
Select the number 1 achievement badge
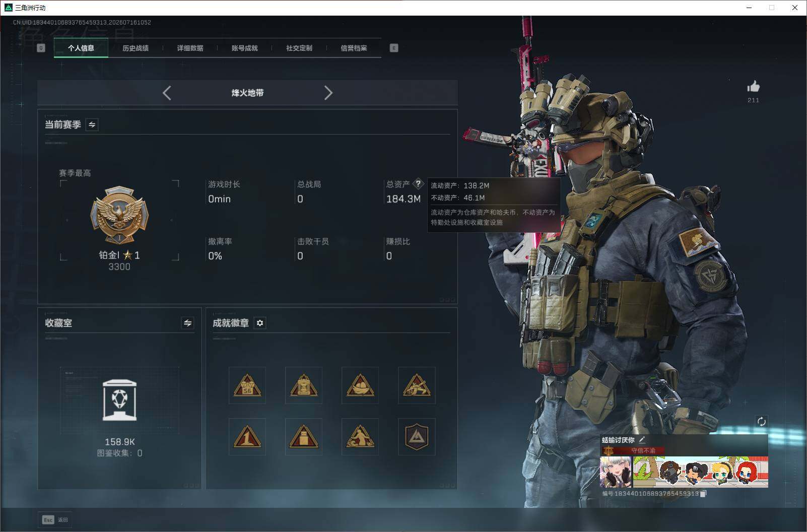(x=247, y=437)
